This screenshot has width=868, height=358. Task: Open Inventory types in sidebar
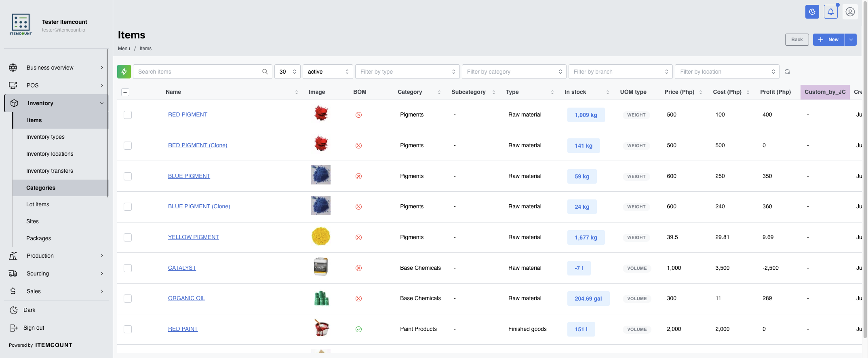[x=45, y=137]
